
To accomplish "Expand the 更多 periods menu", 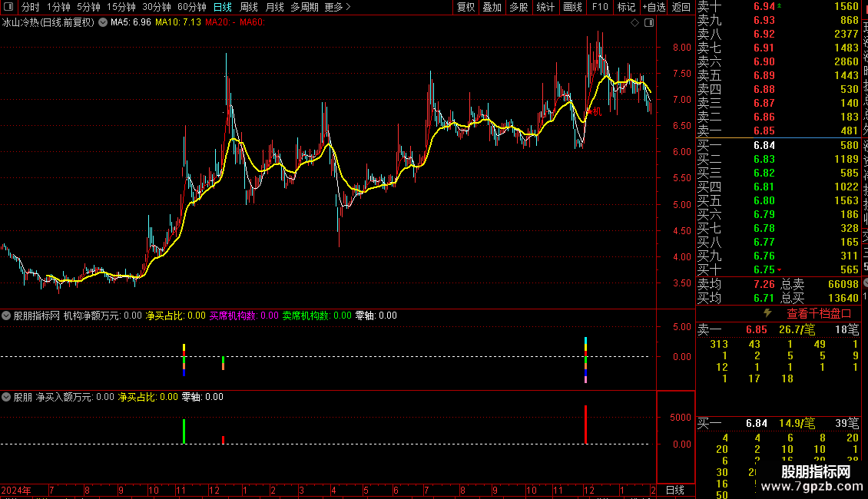I will pos(337,7).
